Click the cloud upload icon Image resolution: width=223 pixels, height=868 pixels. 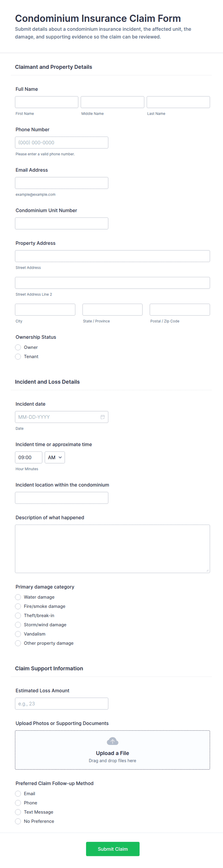(112, 741)
